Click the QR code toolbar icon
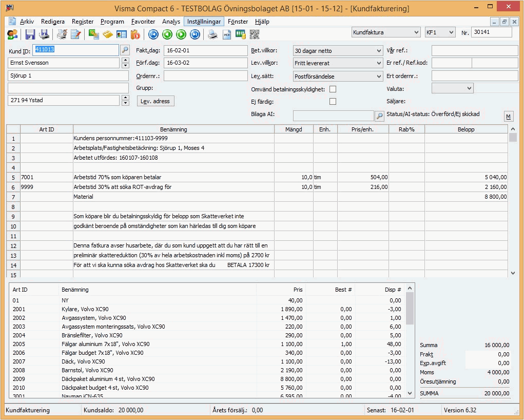The height and width of the screenshot is (420, 524). click(255, 34)
